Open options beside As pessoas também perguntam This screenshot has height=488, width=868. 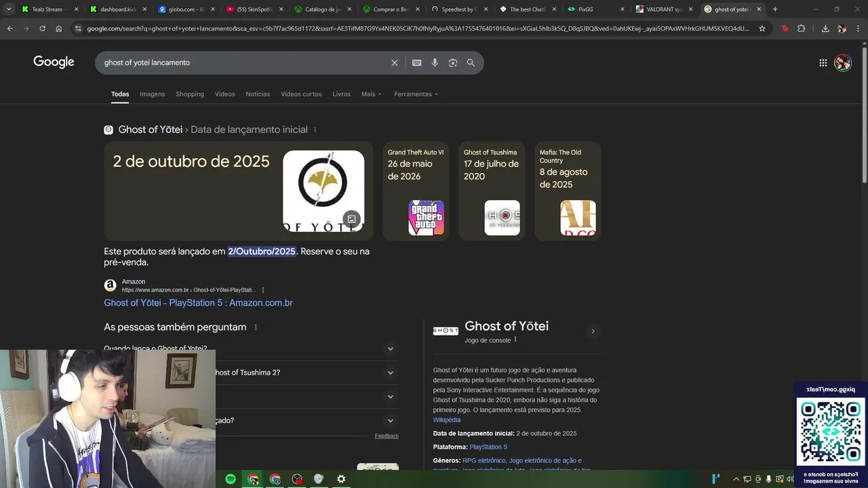point(256,327)
